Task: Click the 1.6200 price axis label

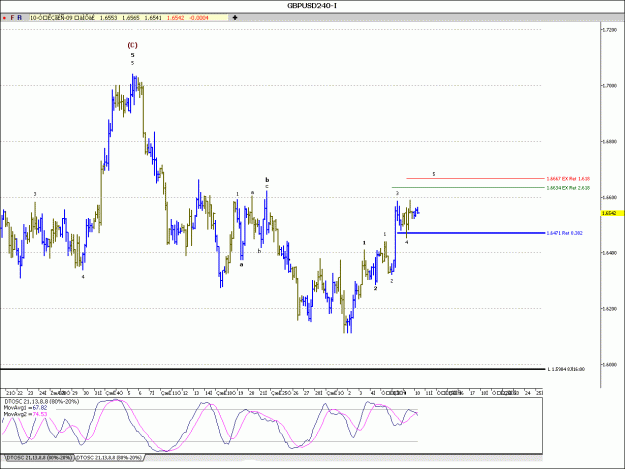Action: [610, 308]
